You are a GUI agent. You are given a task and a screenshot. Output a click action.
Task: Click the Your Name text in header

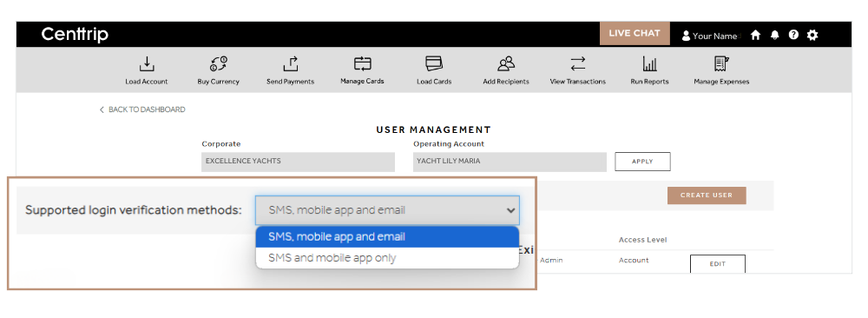click(714, 36)
